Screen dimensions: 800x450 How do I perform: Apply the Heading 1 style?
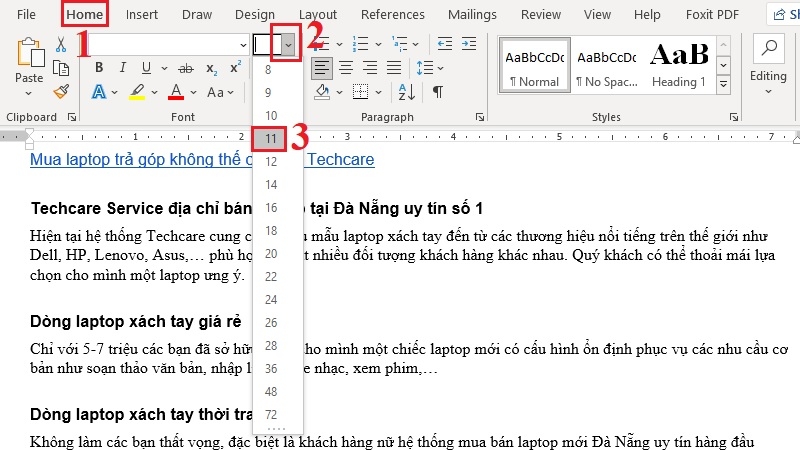pos(679,66)
